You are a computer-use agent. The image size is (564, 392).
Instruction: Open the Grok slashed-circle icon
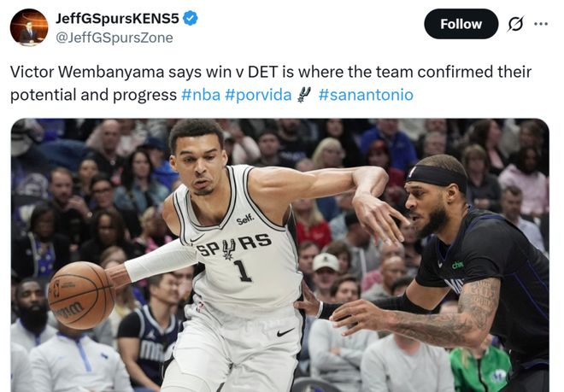[x=516, y=24]
